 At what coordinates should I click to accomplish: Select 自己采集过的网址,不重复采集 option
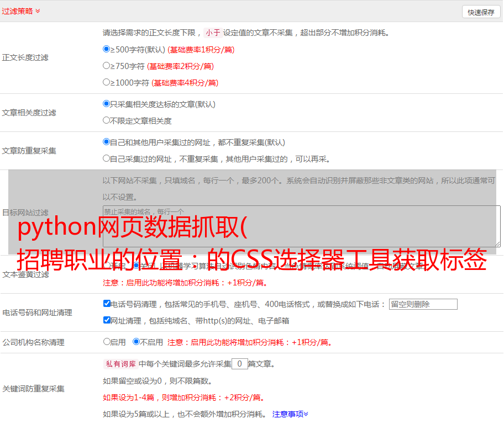[107, 158]
